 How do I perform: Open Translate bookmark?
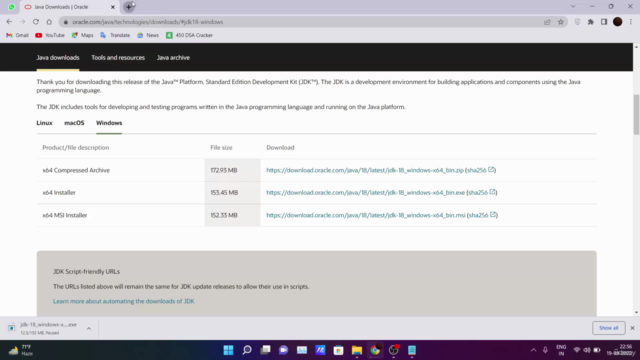point(115,35)
